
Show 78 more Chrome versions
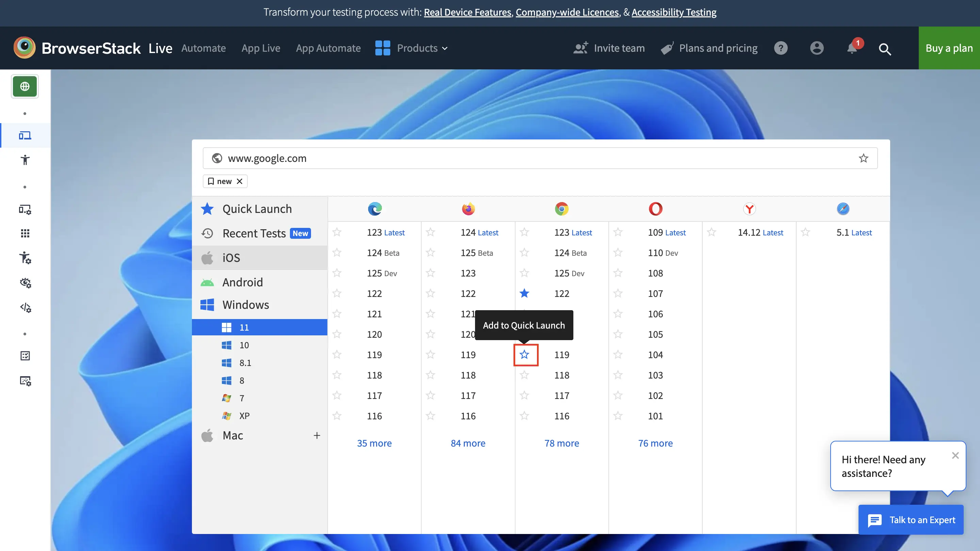(561, 443)
